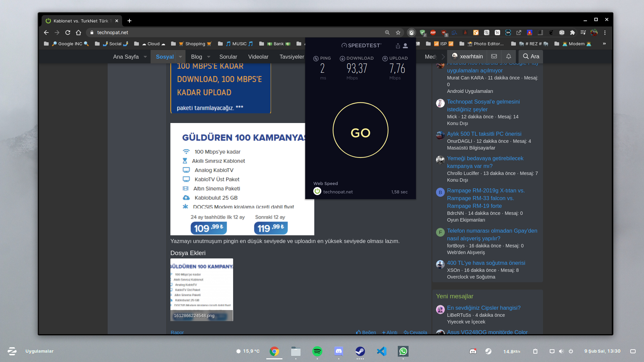Open the uBlock Origin extension icon
Image resolution: width=644 pixels, height=362 pixels.
[x=444, y=33]
